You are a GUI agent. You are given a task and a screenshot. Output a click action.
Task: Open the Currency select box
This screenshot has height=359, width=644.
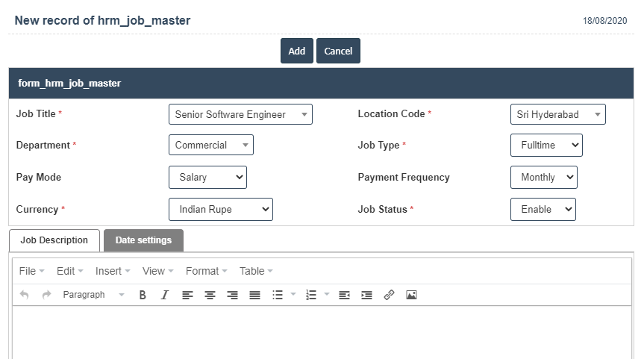coord(221,210)
